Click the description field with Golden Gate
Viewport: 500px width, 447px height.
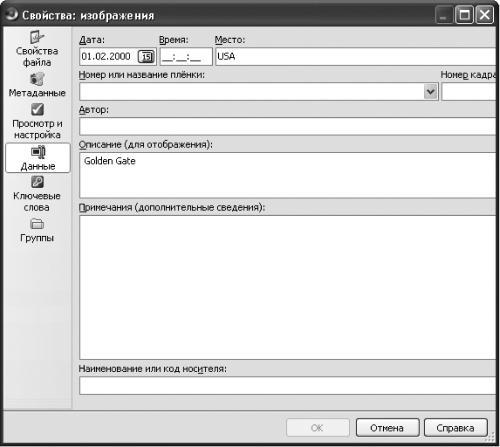coord(287,175)
